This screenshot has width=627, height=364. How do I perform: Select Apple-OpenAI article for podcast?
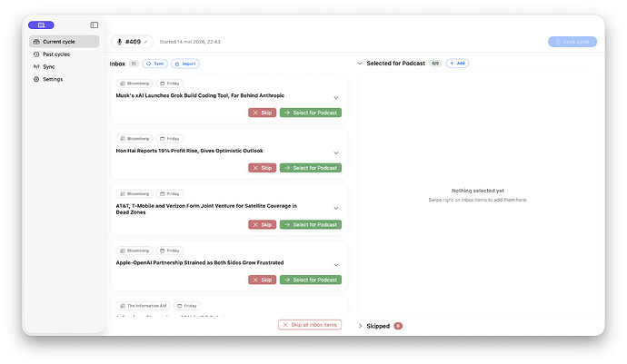click(311, 280)
